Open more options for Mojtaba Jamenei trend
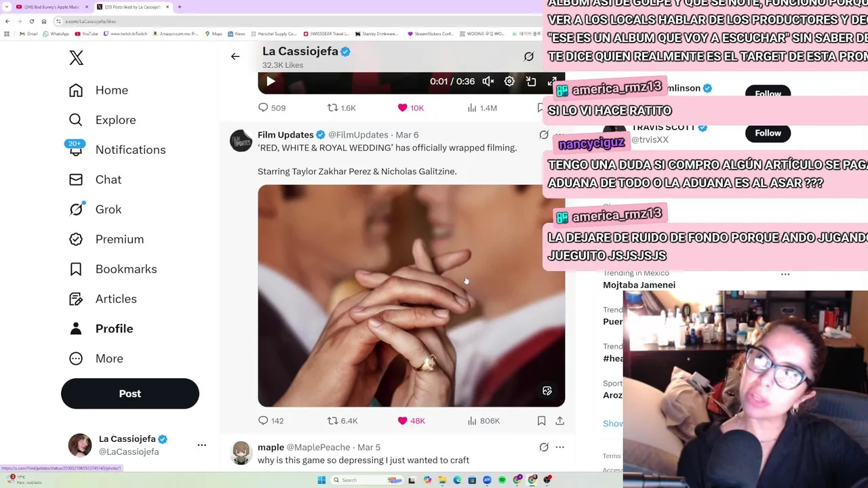This screenshot has width=868, height=488. pos(785,274)
